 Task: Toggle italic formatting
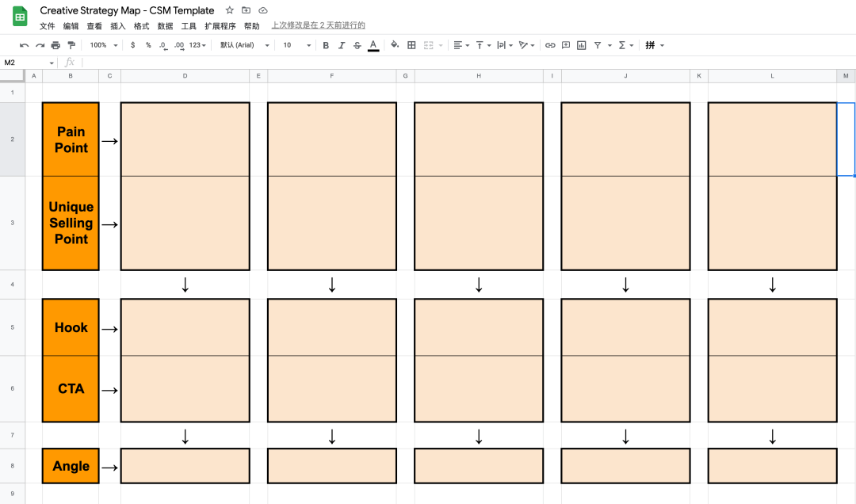tap(342, 45)
